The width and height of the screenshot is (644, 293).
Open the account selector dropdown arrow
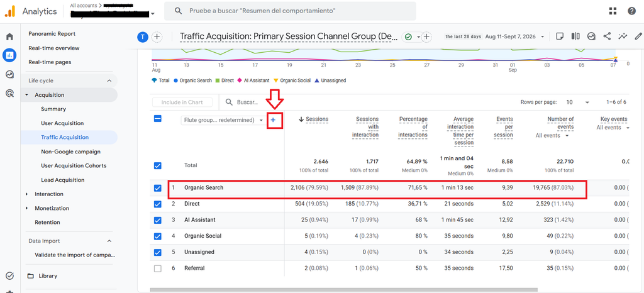[153, 14]
